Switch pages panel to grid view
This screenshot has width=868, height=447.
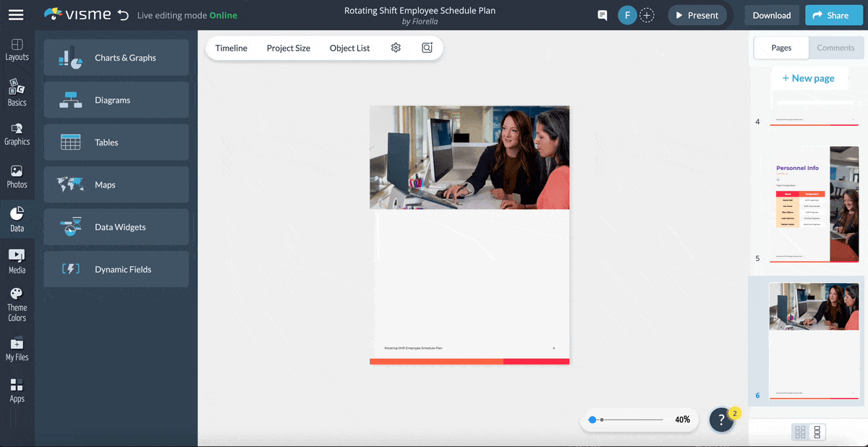coord(799,432)
